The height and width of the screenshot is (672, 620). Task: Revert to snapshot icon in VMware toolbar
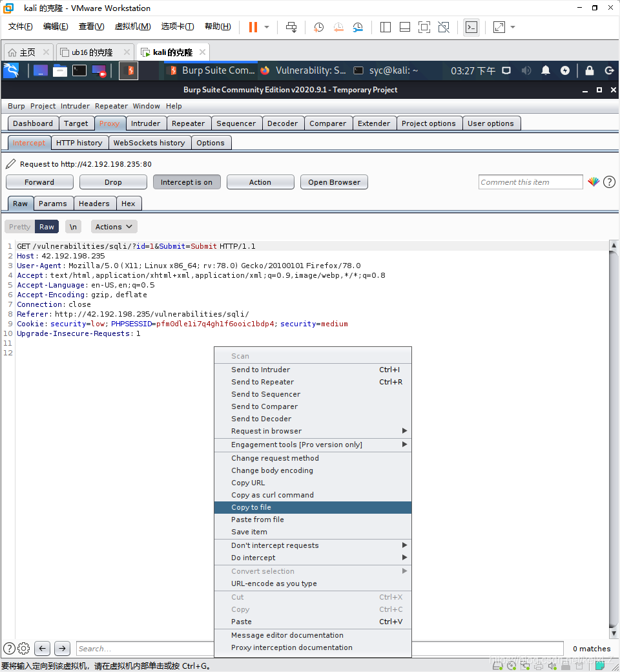pos(338,27)
